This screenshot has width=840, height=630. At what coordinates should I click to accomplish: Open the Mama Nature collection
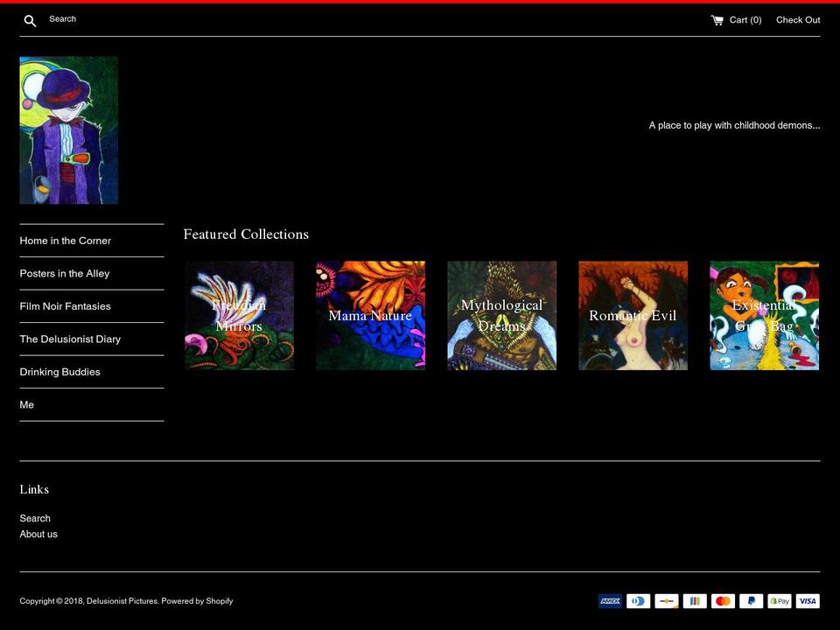click(x=370, y=316)
